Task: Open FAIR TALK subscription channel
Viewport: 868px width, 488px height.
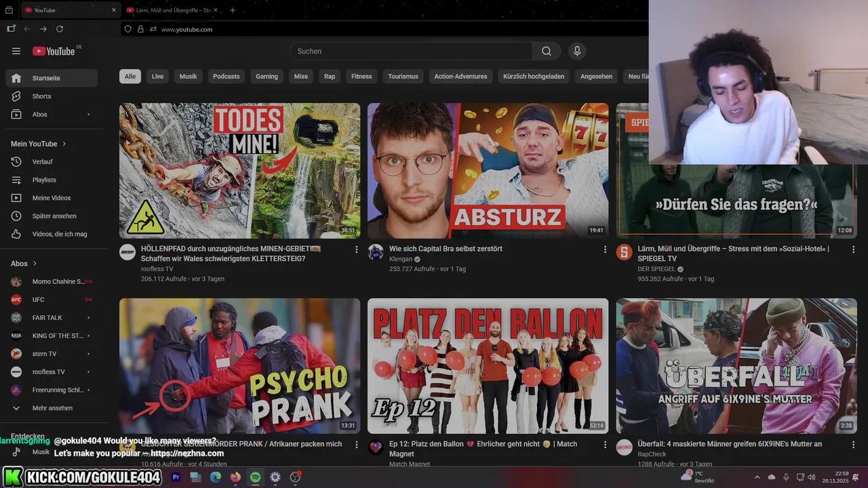Action: 52,317
